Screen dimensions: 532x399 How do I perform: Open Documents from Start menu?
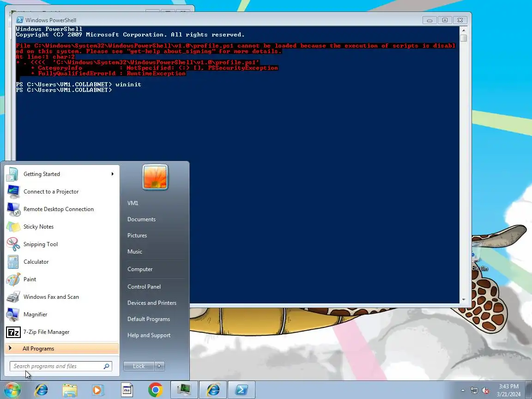point(141,219)
